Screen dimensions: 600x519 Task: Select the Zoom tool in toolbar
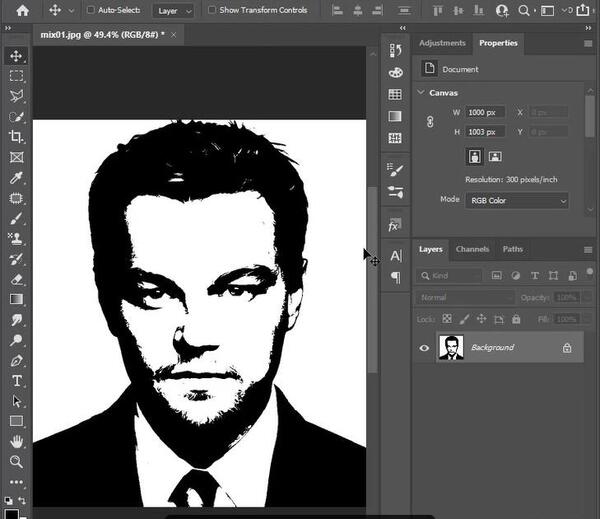[16, 462]
